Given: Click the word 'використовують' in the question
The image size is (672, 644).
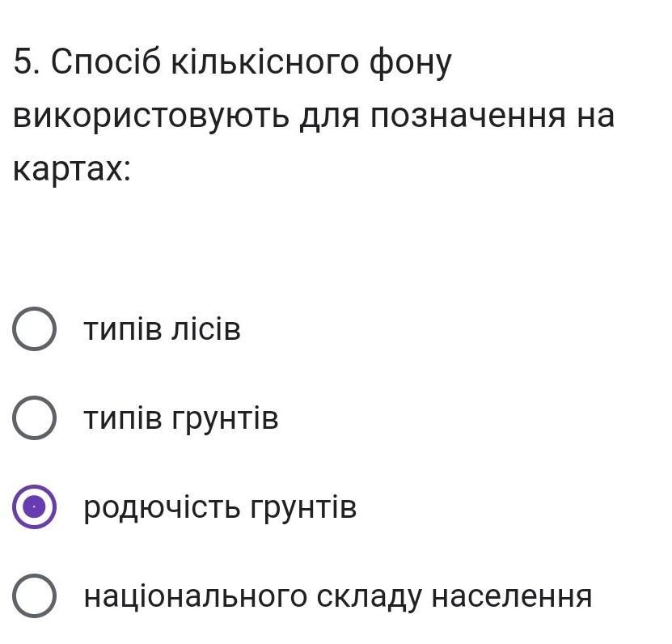Looking at the screenshot, I should (x=151, y=117).
